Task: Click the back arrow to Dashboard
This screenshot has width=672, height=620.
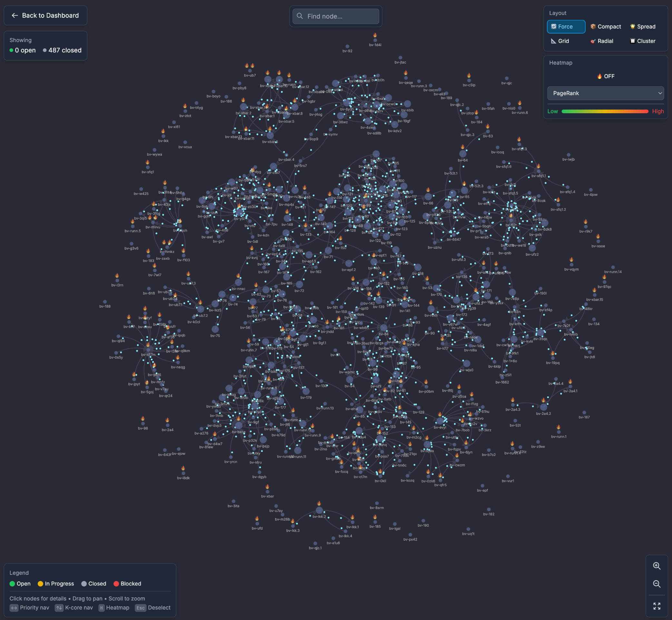Action: (15, 15)
